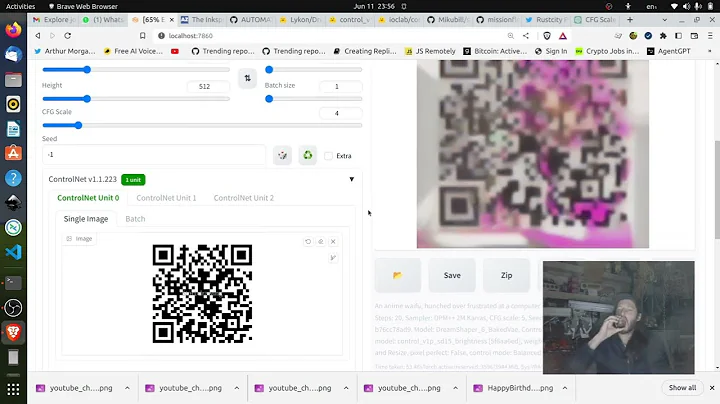Show all downloads button
The width and height of the screenshot is (720, 404).
[x=682, y=388]
